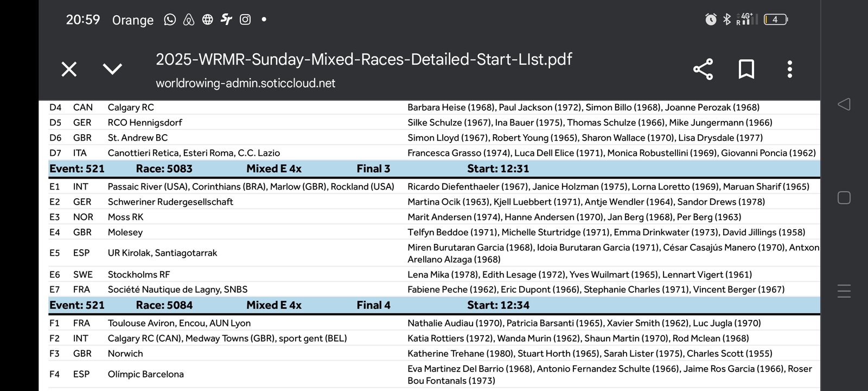Tap the battery level indicator
The height and width of the screenshot is (391, 868).
click(x=775, y=20)
